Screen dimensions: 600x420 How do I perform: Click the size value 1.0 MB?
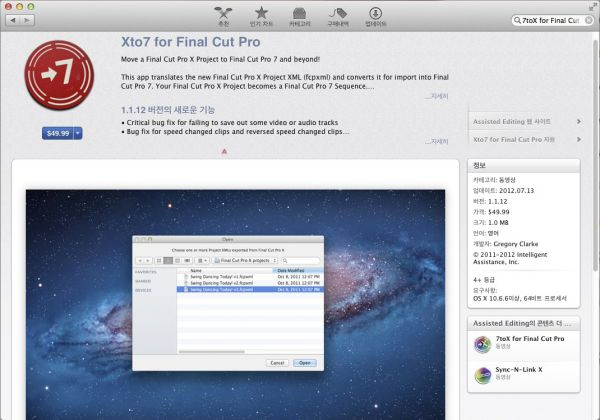pos(498,222)
